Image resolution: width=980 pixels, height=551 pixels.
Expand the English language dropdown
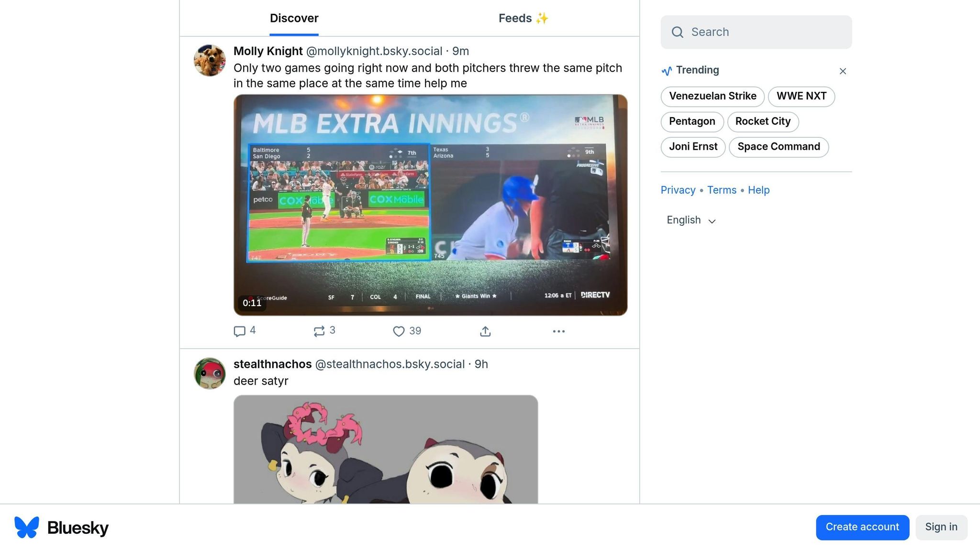691,220
